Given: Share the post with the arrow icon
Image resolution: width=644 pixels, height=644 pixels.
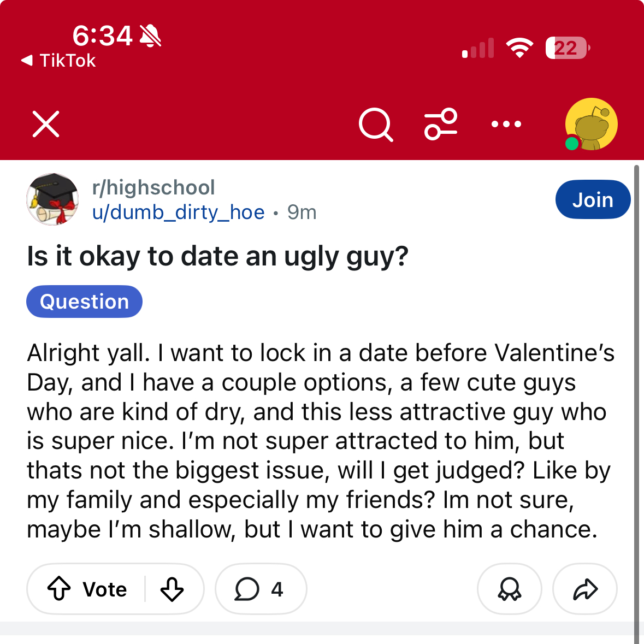Looking at the screenshot, I should pos(585,589).
